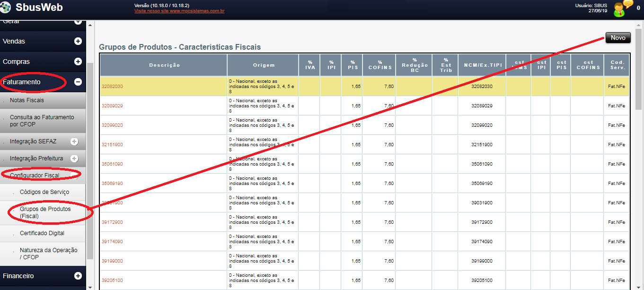Open Natureza da Operação / CFOP
The image size is (644, 290).
(48, 254)
